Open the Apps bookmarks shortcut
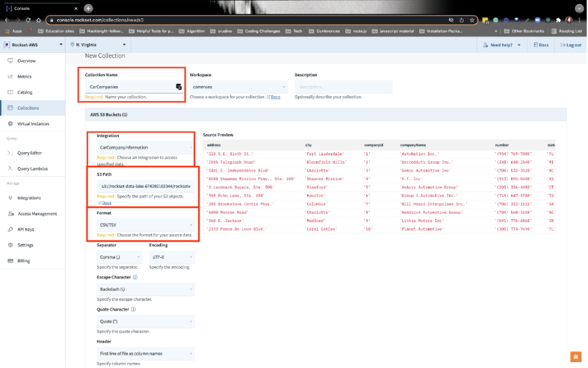 (14, 31)
